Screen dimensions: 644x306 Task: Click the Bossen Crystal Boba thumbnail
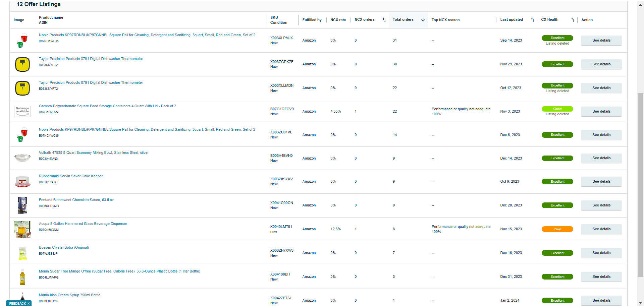[22, 253]
